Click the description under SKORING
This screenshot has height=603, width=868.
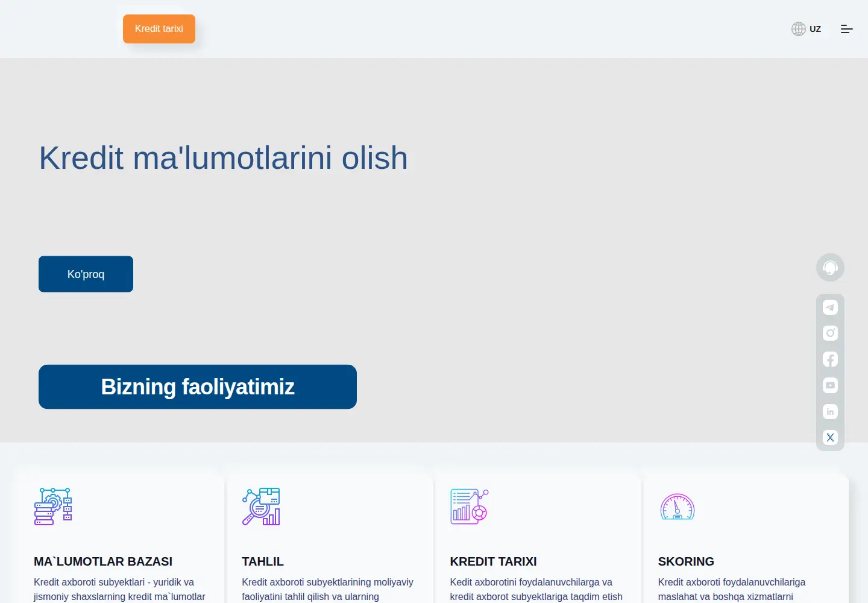click(x=732, y=590)
